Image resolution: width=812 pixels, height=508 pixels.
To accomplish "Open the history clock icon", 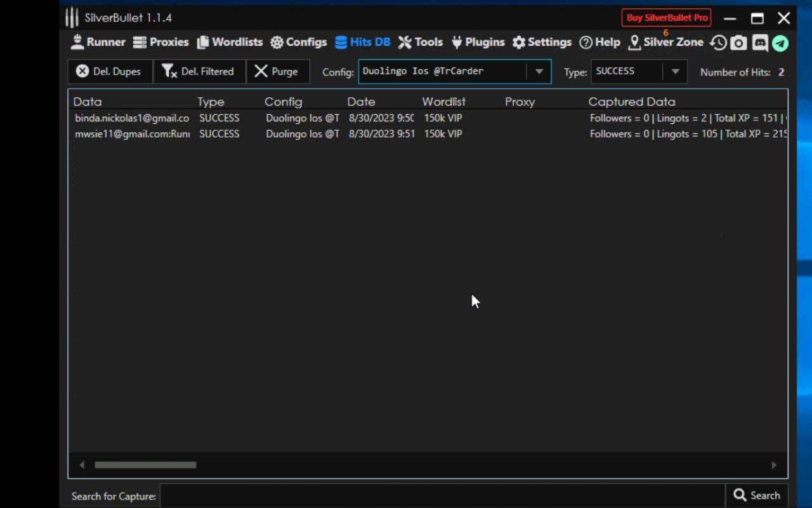I will (x=718, y=43).
